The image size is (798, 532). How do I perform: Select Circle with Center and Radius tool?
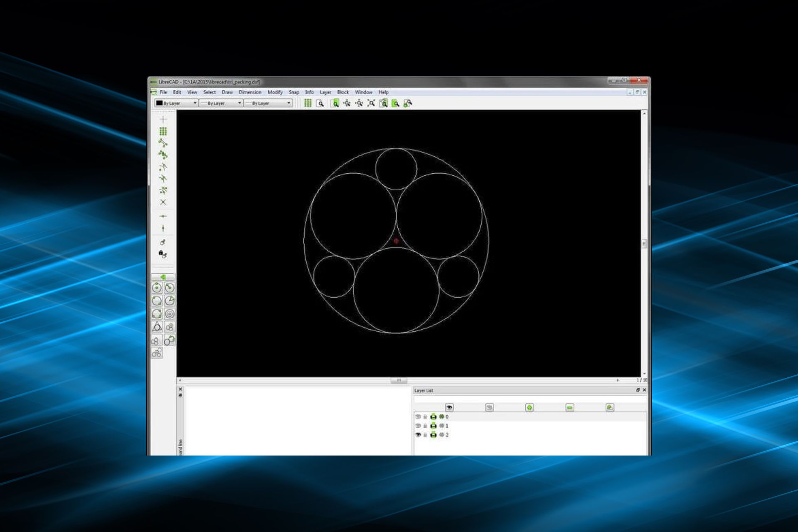coord(169,288)
